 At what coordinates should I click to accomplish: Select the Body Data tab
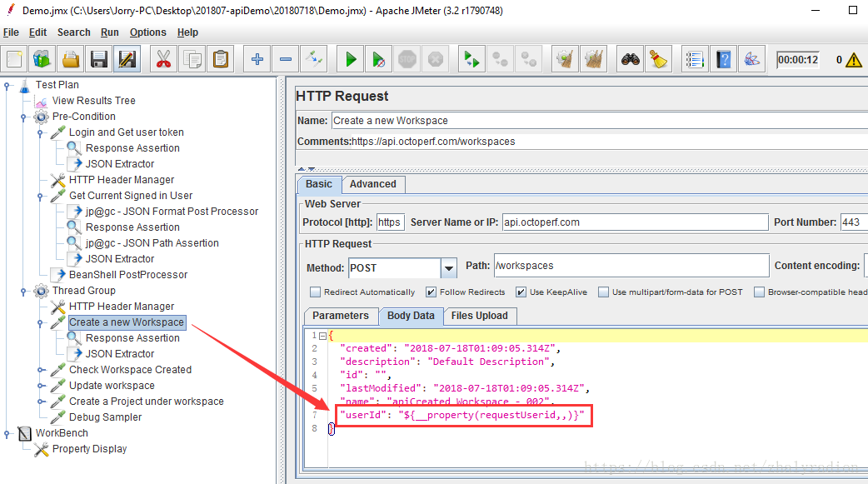point(411,316)
